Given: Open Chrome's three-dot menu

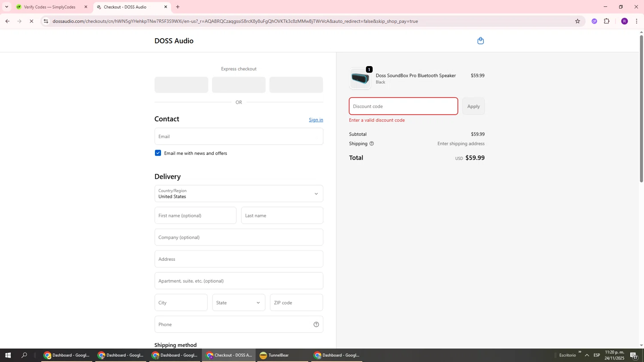Looking at the screenshot, I should [x=637, y=21].
